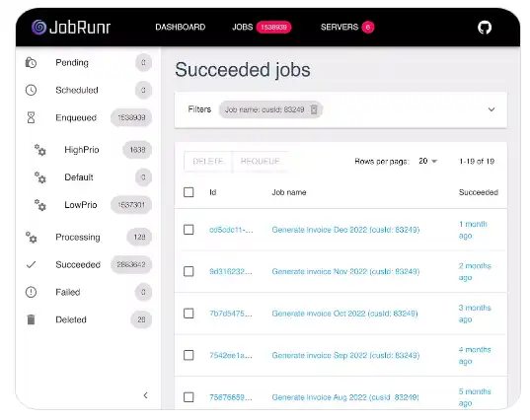
Task: Open job id 7b7d5475 link
Action: pos(231,314)
